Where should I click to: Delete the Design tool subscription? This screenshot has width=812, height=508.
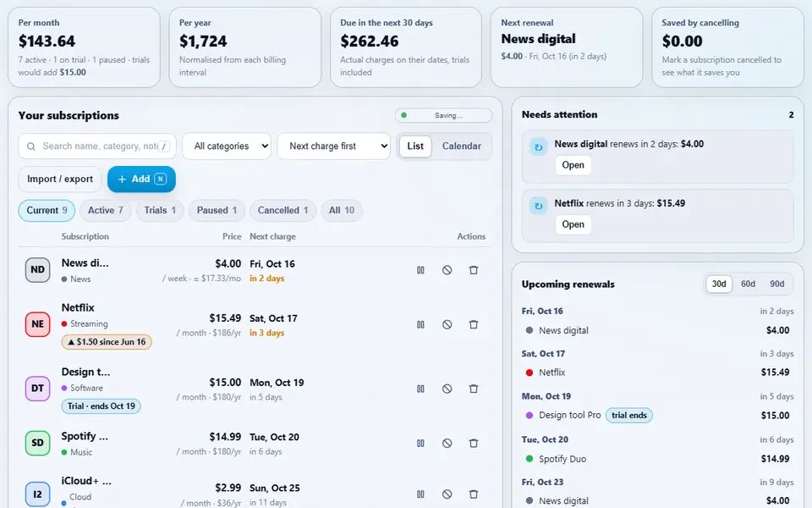click(x=474, y=389)
